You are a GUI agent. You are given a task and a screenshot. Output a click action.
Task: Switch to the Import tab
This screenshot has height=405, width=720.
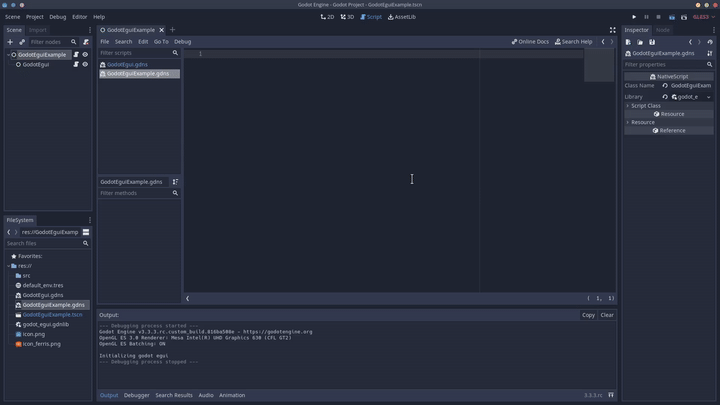point(38,30)
